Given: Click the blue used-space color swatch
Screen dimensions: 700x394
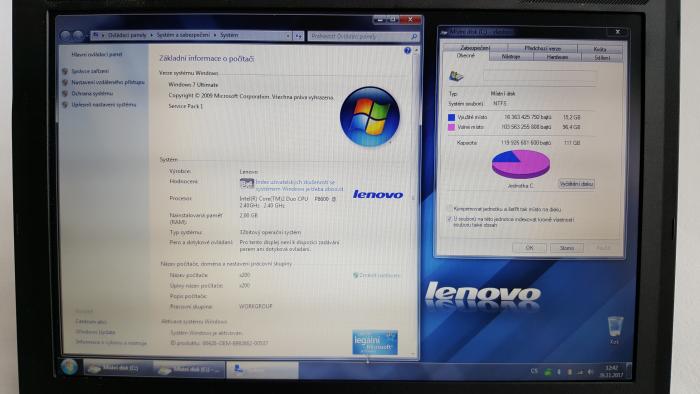Looking at the screenshot, I should [451, 117].
